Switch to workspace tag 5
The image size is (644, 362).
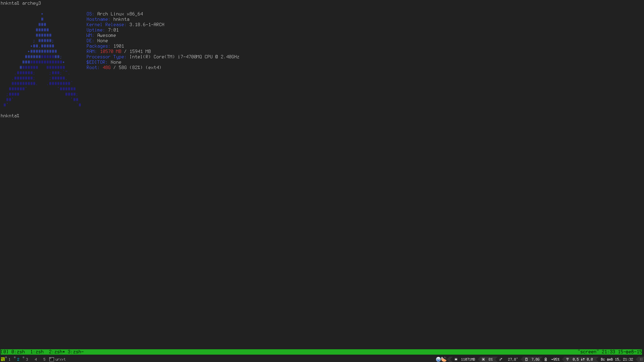point(44,359)
